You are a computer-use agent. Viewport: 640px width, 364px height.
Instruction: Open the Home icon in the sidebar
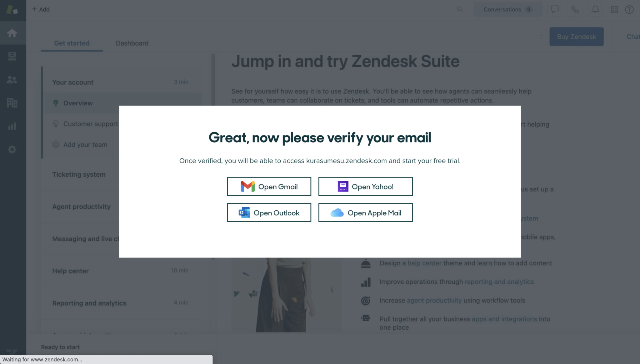[12, 33]
